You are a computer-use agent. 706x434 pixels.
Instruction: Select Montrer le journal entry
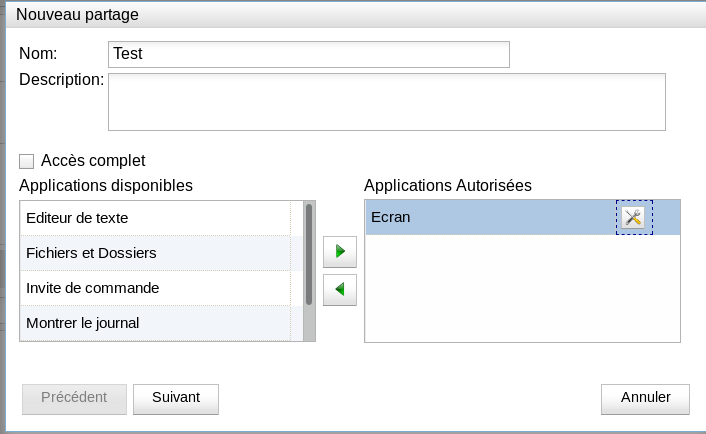click(155, 323)
